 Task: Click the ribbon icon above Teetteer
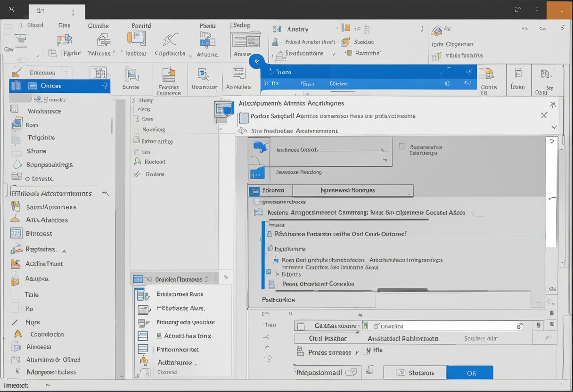(x=137, y=39)
